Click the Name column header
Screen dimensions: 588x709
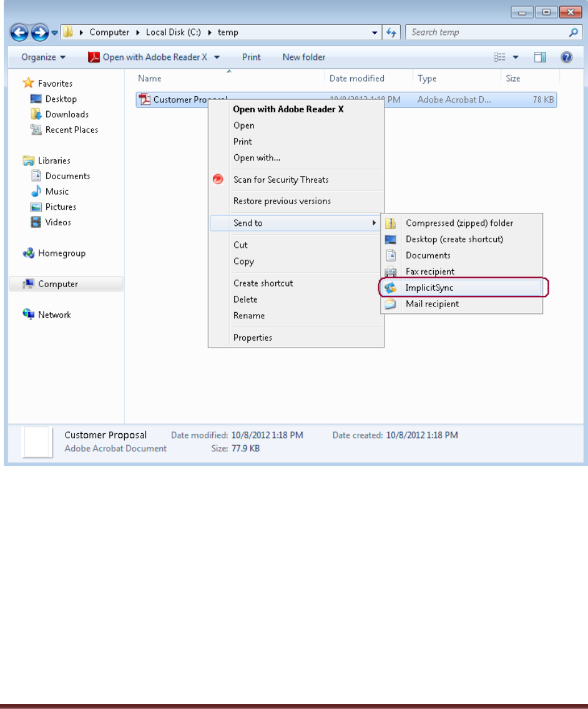tap(150, 79)
